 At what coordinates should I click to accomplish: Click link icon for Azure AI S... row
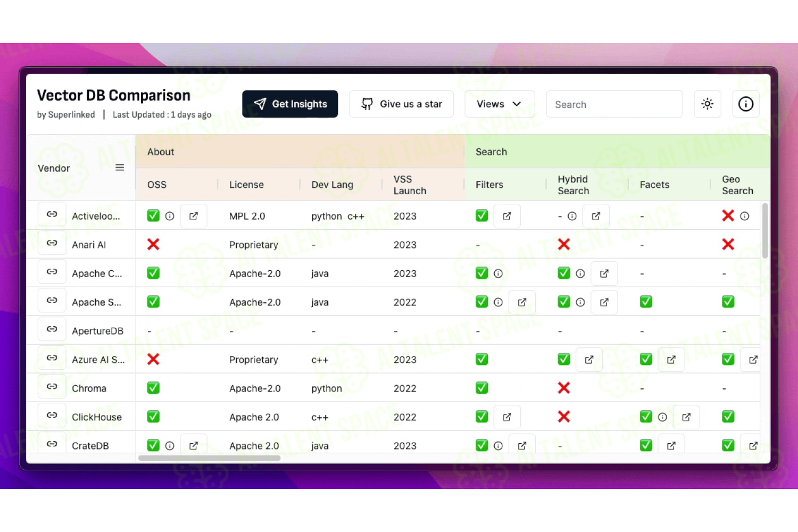coord(52,358)
